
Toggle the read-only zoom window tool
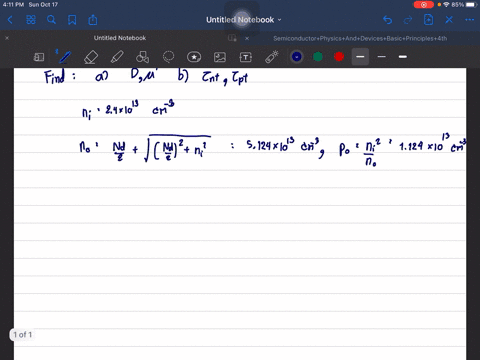39,57
